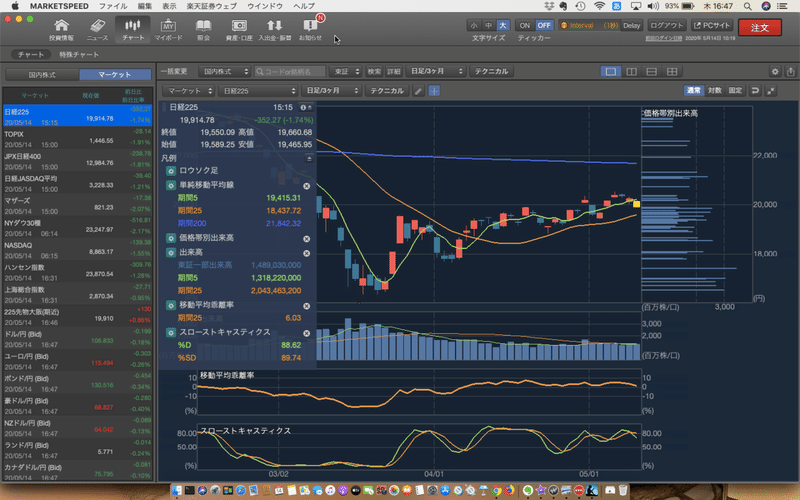The image size is (800, 500).
Task: Click the ログアウト button
Action: tap(666, 26)
